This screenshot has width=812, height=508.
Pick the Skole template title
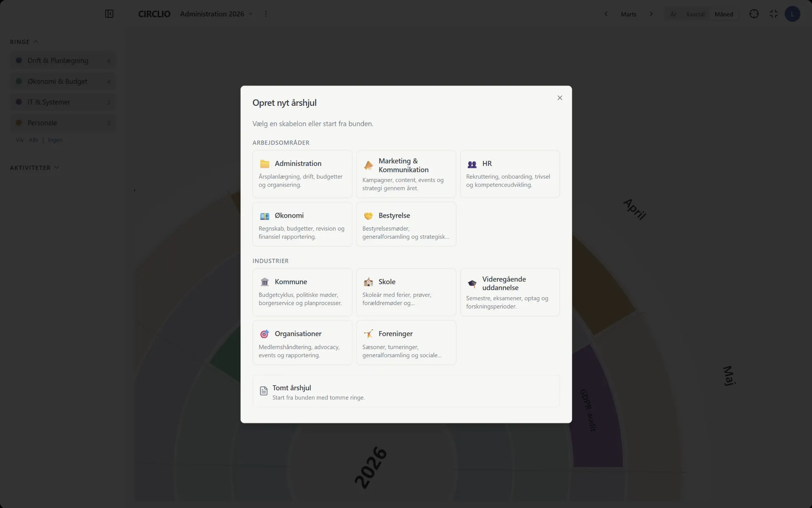coord(387,282)
